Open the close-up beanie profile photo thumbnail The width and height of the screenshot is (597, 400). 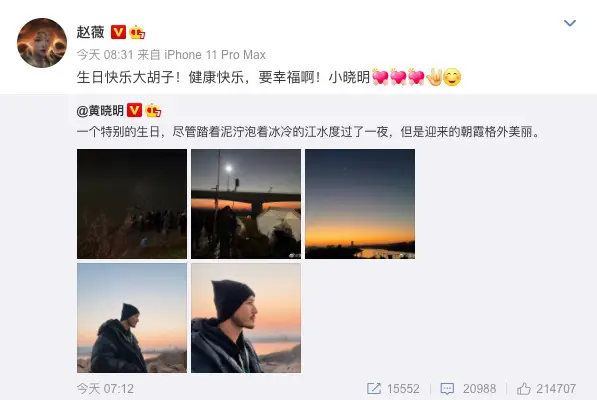pos(246,318)
